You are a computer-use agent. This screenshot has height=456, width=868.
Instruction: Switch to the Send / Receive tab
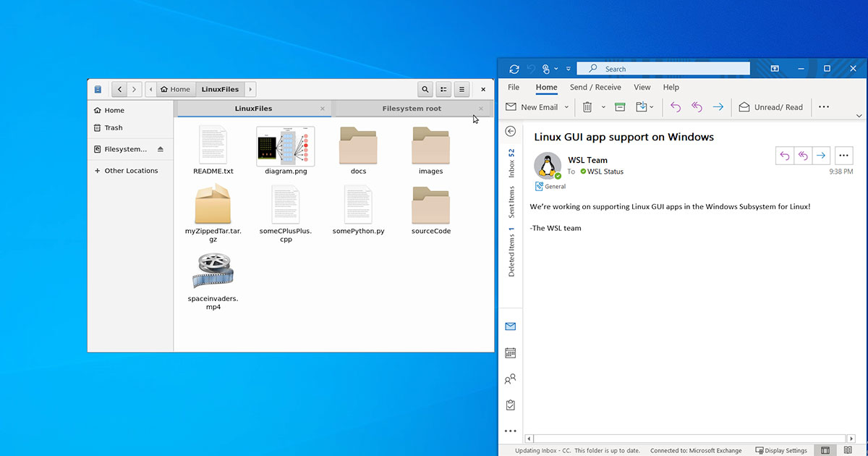(595, 87)
